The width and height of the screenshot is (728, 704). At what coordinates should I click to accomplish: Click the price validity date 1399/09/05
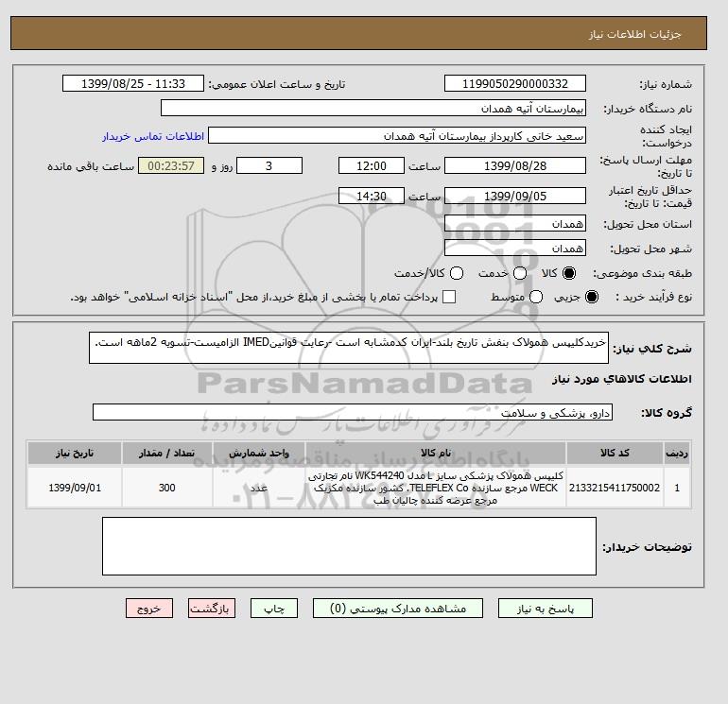pos(515,196)
